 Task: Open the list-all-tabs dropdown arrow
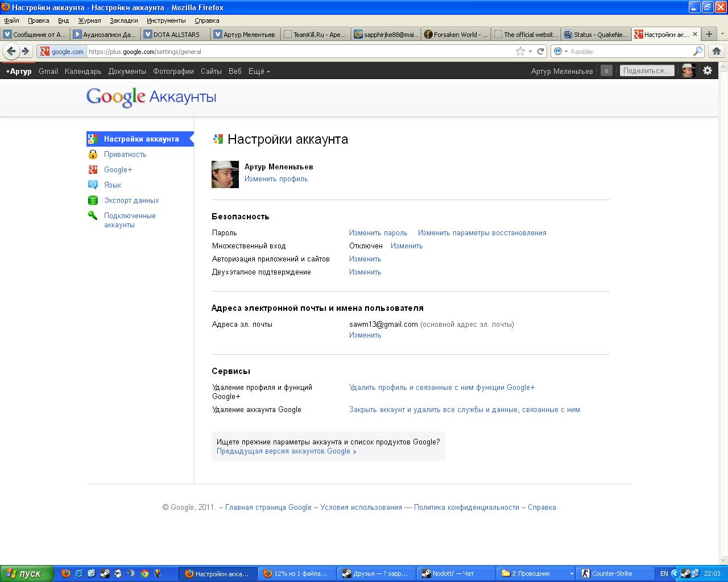(722, 34)
